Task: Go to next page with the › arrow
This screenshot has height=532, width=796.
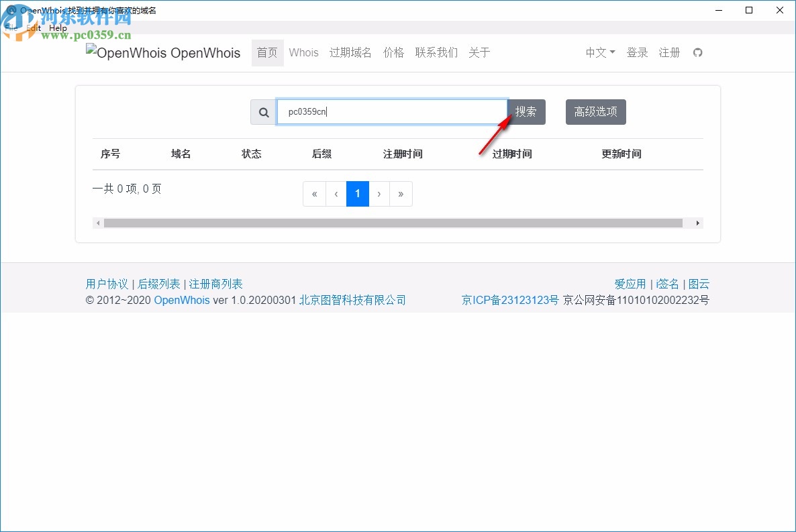Action: click(379, 194)
